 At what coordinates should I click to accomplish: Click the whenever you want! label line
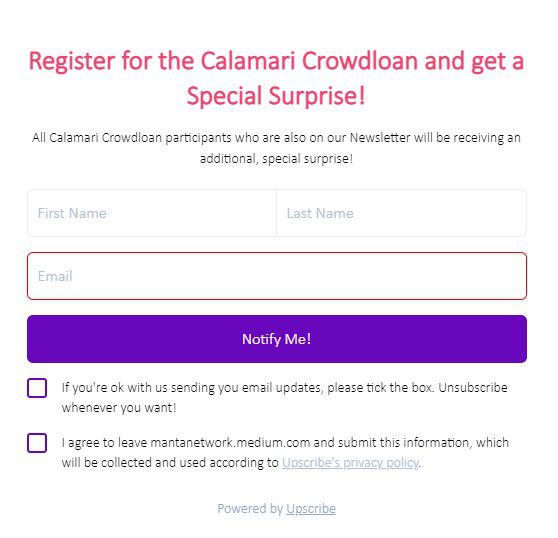[119, 408]
